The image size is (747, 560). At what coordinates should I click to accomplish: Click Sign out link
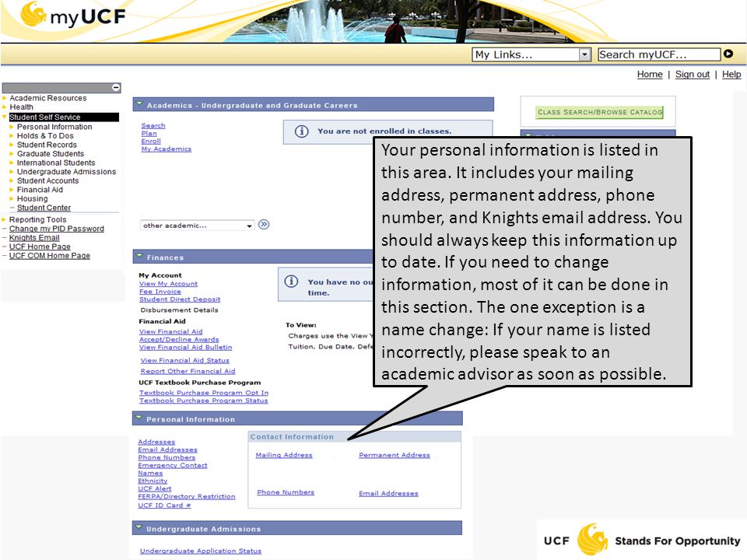693,75
